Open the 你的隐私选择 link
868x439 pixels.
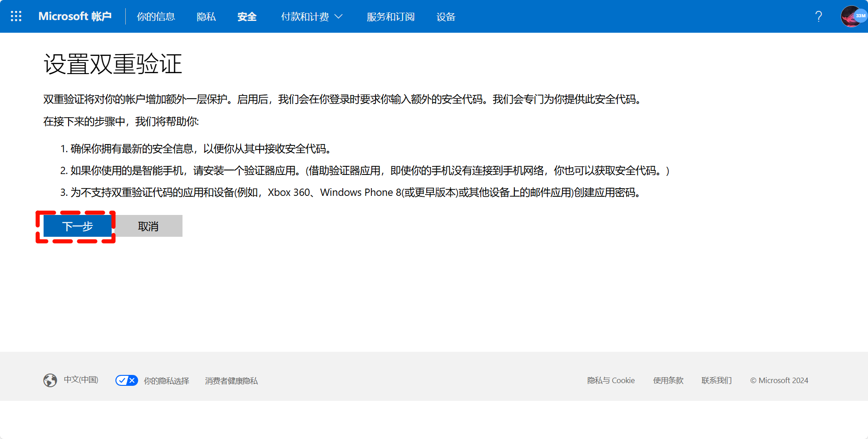tap(166, 381)
